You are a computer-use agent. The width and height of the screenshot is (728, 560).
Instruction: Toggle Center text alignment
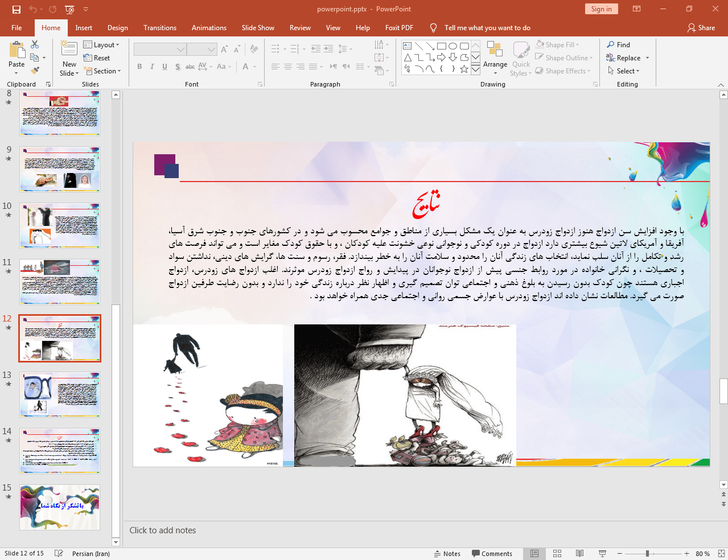pos(288,67)
